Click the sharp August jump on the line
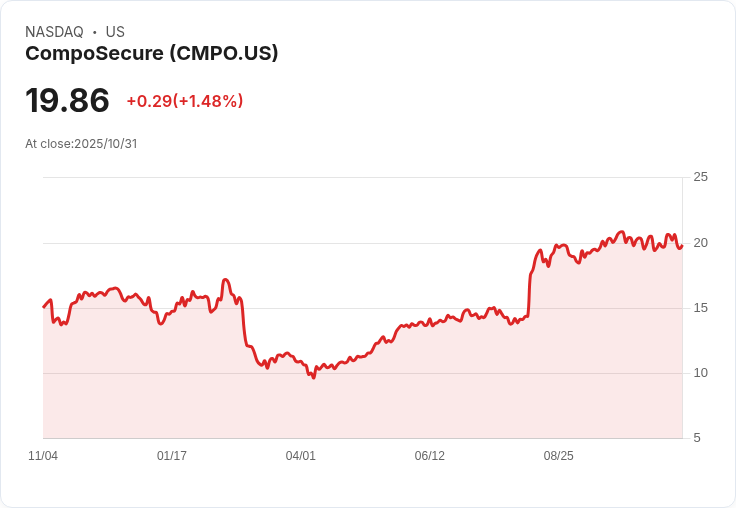736x508 pixels. [529, 291]
